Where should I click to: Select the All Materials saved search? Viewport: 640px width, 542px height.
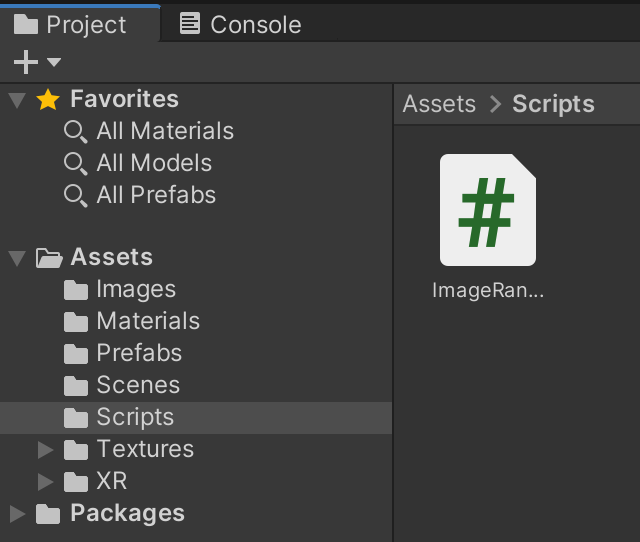[164, 131]
